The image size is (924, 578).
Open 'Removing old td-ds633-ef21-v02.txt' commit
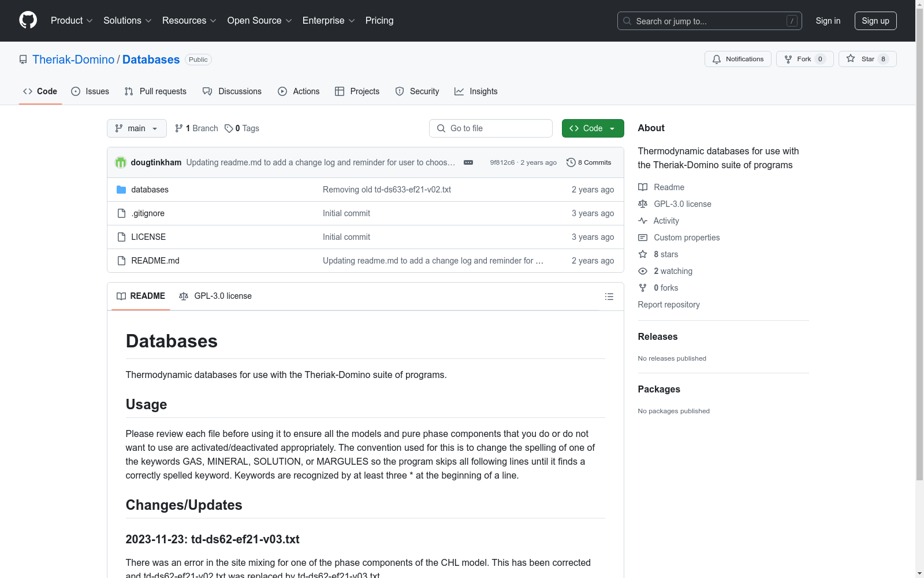(x=387, y=190)
